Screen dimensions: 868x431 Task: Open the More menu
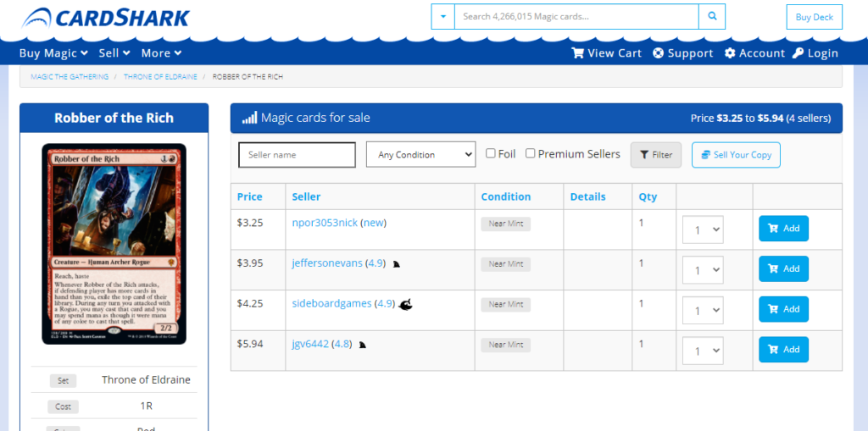[x=161, y=53]
